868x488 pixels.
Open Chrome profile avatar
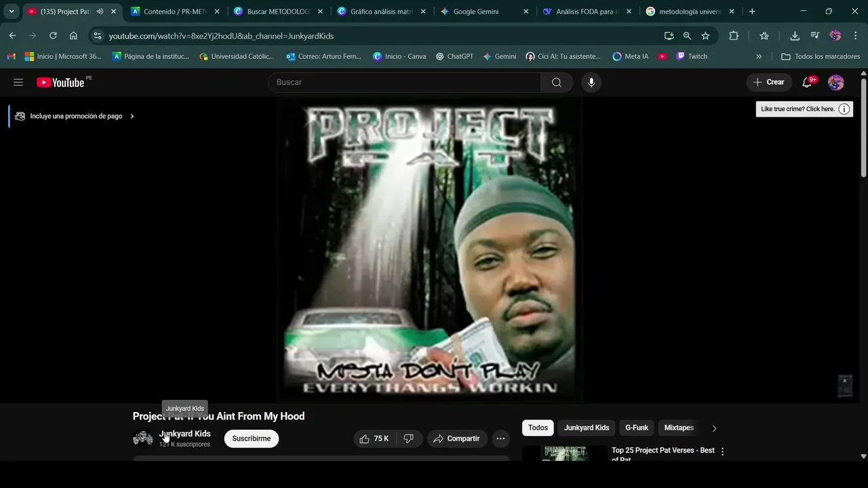[835, 36]
